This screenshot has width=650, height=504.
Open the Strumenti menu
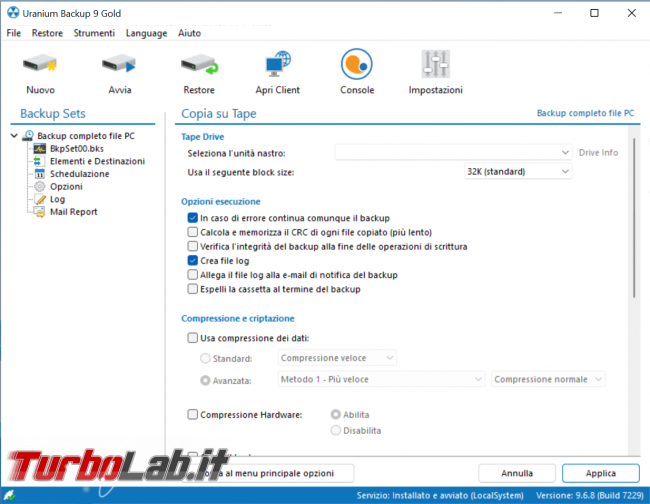[94, 33]
